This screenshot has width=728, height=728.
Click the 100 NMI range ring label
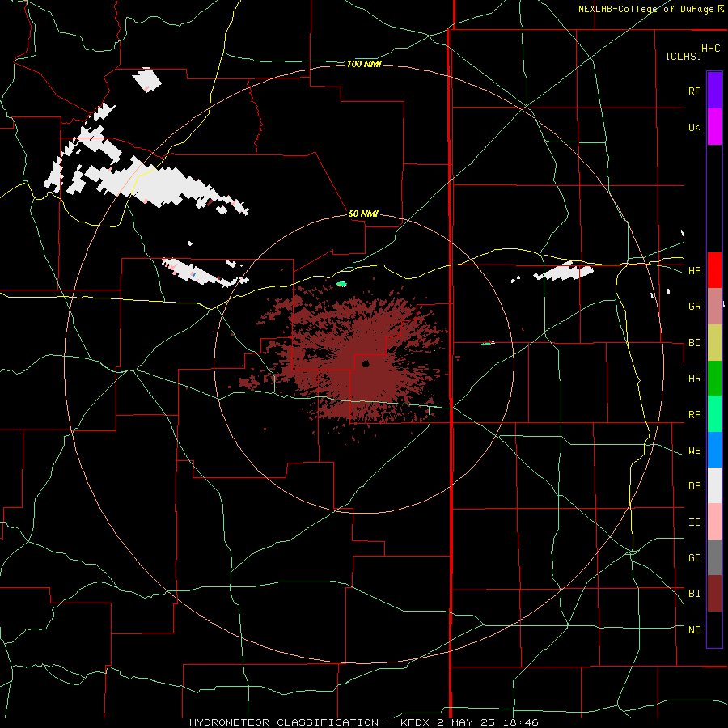(364, 64)
